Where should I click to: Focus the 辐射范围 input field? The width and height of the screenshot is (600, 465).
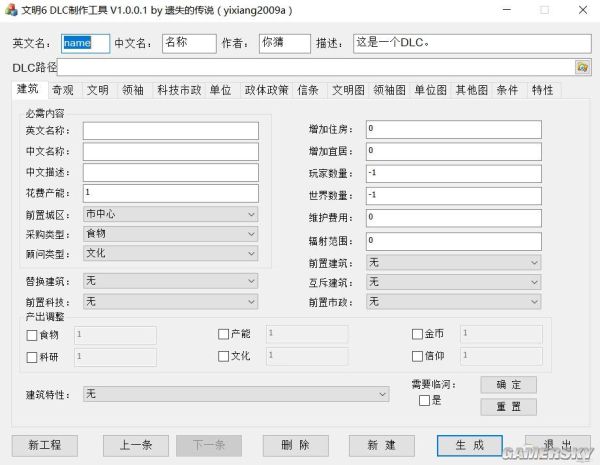pyautogui.click(x=454, y=241)
